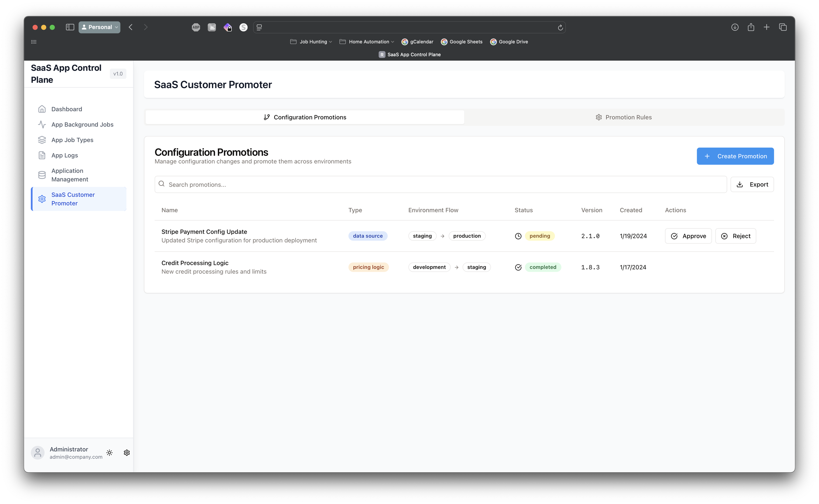
Task: Open App Background Jobs activity icon
Action: (42, 124)
